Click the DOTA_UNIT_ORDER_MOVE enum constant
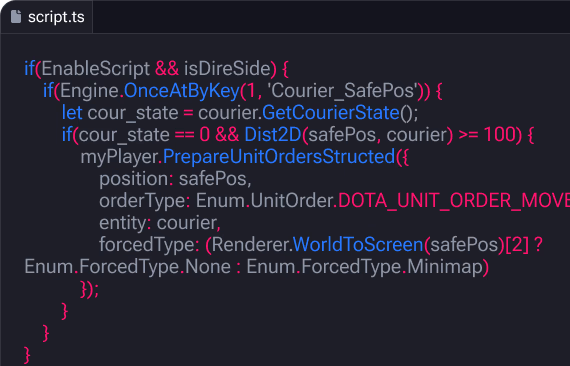The image size is (570, 366). (454, 201)
